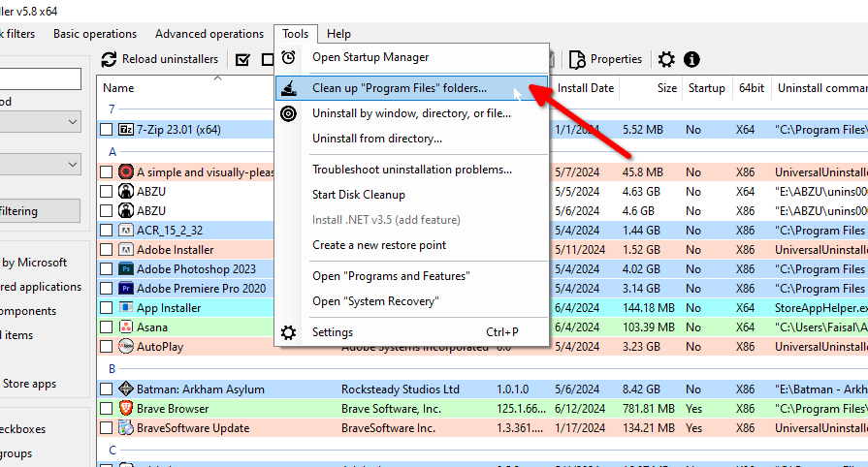Open the Help menu
The height and width of the screenshot is (467, 868).
(338, 34)
